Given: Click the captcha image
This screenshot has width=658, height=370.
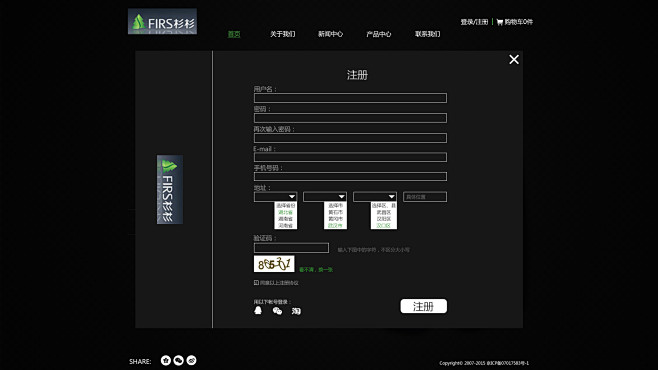Looking at the screenshot, I should click(274, 264).
